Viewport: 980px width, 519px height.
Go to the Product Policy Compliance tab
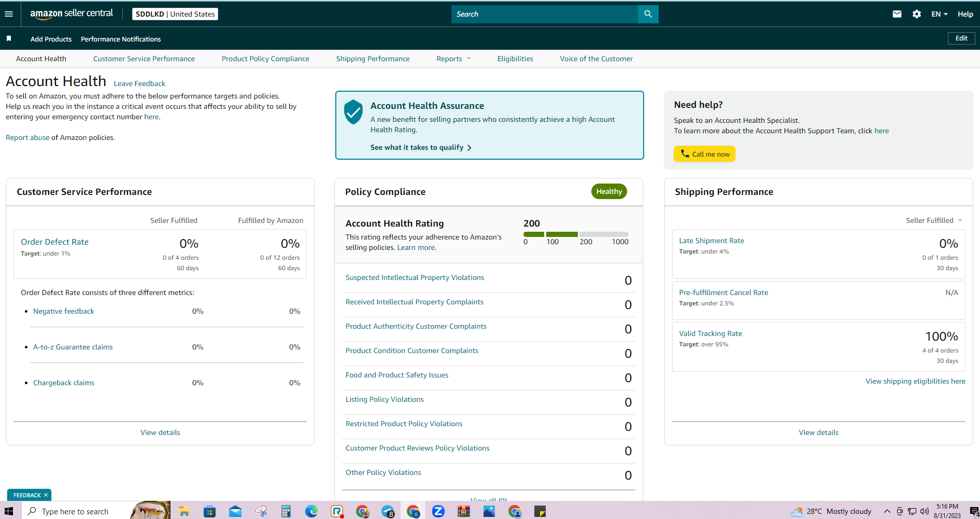(265, 59)
